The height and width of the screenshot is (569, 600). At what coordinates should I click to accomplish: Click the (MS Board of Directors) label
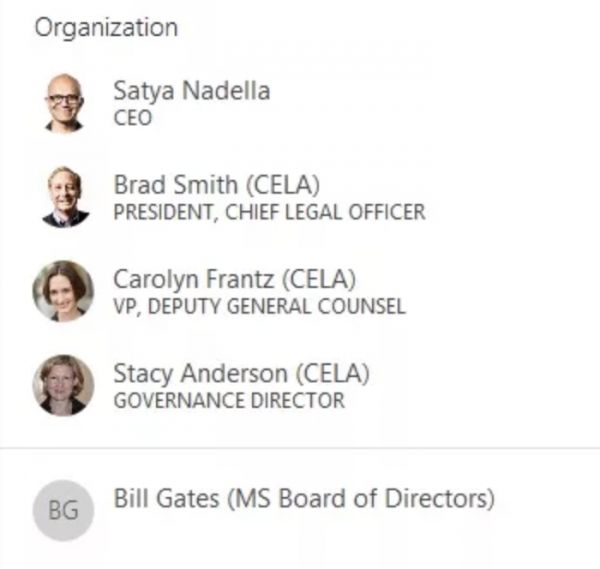click(x=361, y=497)
